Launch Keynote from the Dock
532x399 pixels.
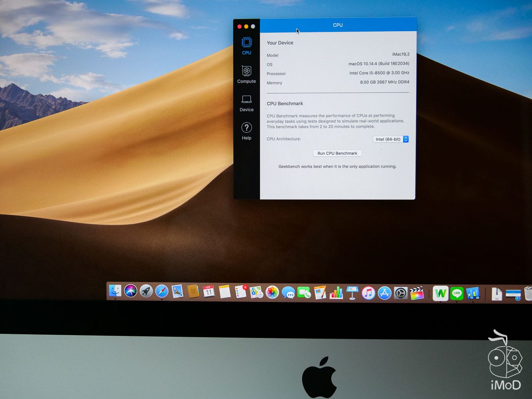pyautogui.click(x=351, y=293)
